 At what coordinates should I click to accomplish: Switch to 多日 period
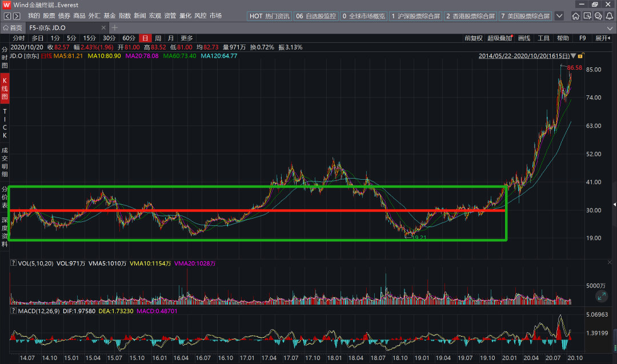click(37, 38)
